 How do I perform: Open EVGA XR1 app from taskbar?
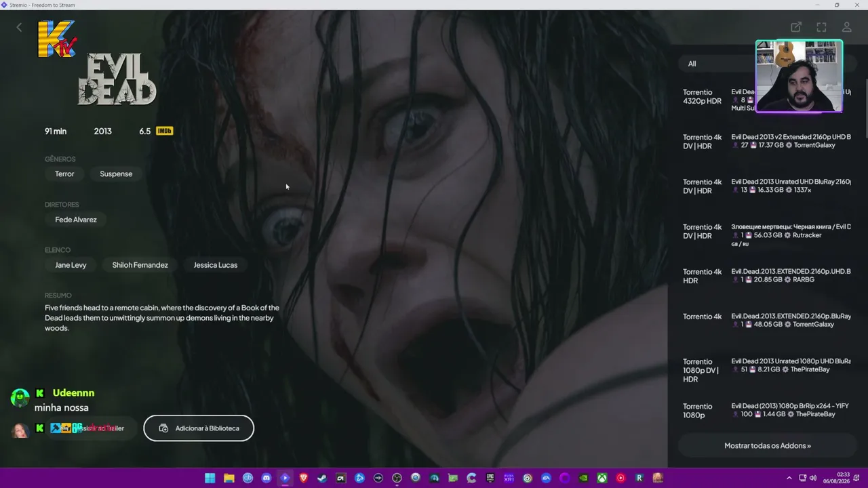(509, 478)
